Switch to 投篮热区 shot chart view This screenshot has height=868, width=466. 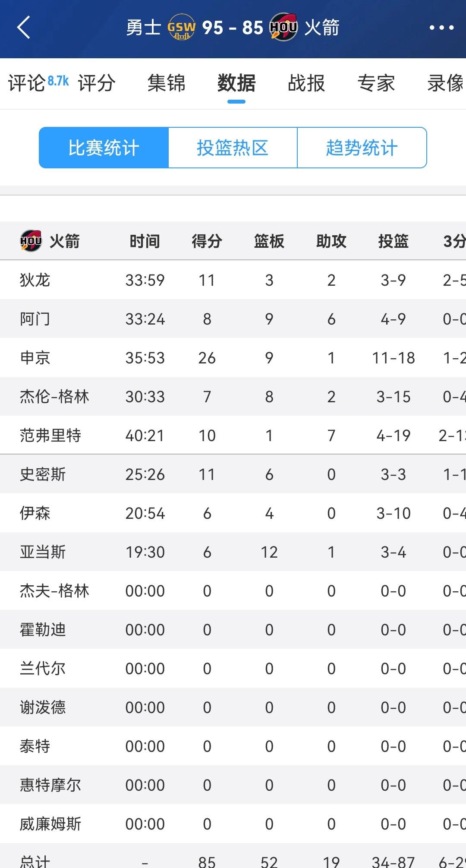pyautogui.click(x=233, y=148)
